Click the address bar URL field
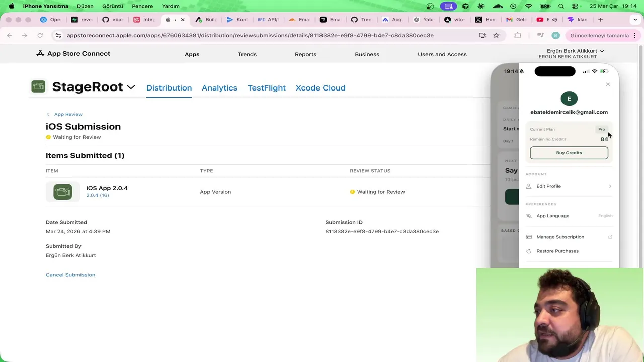644x362 pixels. coord(250,35)
